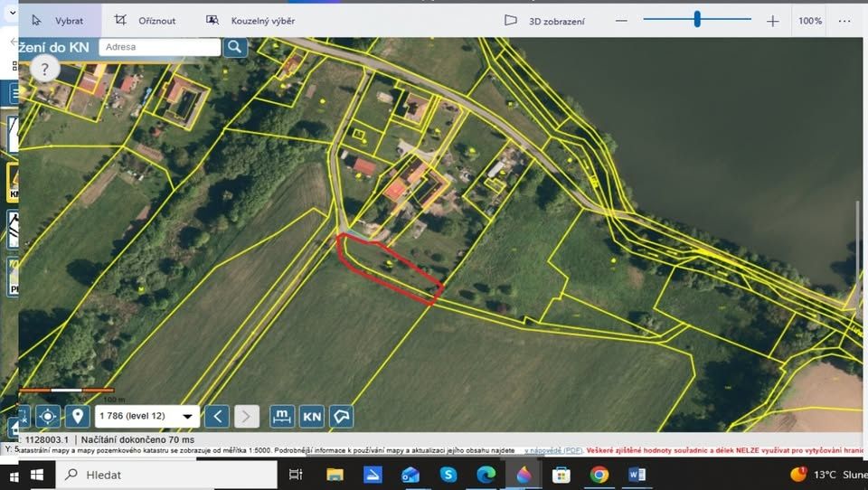Screen dimensions: 868x490
Task: Click the "Načítání dokončeno 70 ms" status text
Action: [x=137, y=439]
